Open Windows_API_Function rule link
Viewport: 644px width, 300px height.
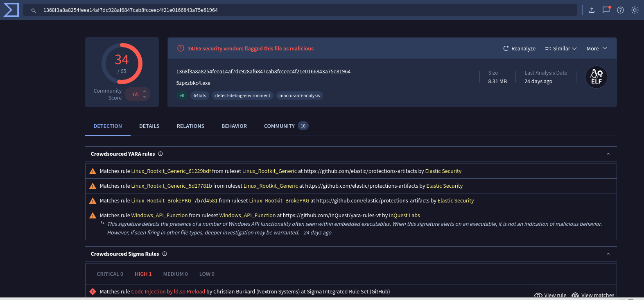pos(160,216)
